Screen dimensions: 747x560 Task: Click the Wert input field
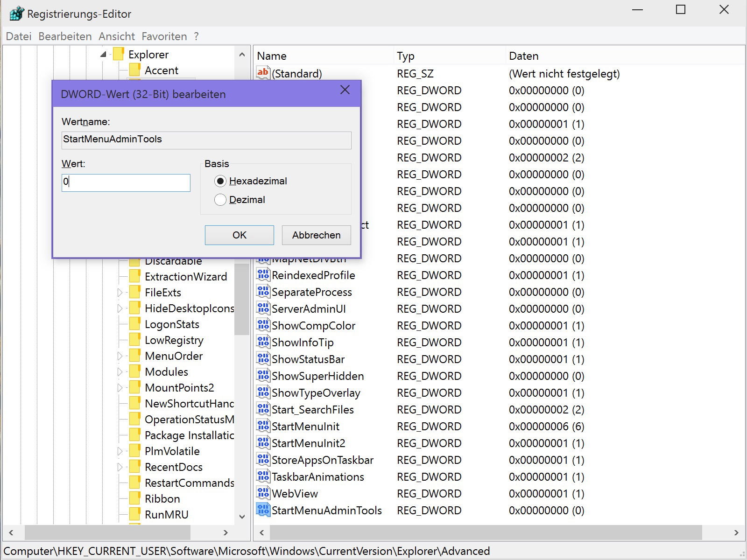tap(126, 182)
